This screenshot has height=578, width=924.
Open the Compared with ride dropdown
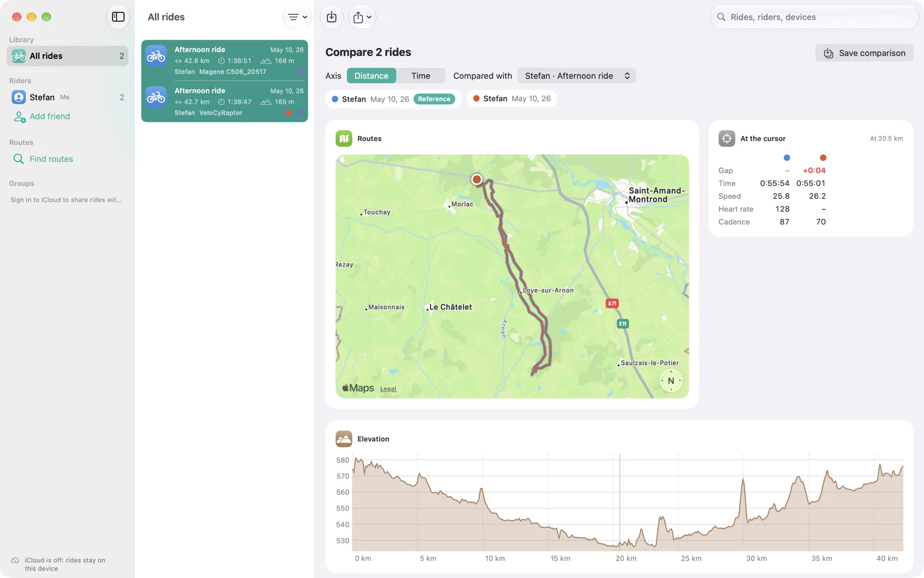(576, 76)
